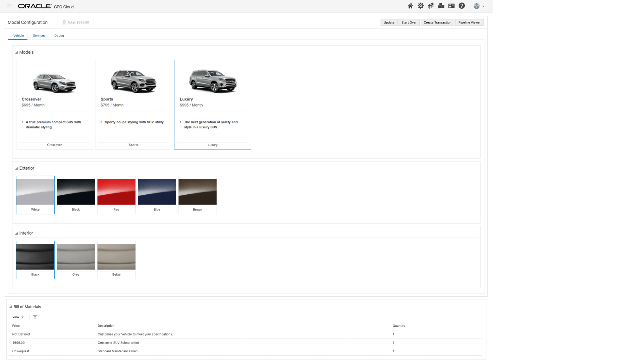
Task: Open the home dashboard icon
Action: click(x=410, y=6)
